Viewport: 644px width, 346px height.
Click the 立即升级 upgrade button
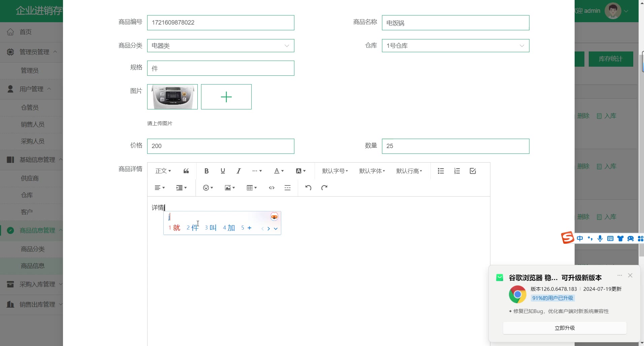click(x=565, y=328)
